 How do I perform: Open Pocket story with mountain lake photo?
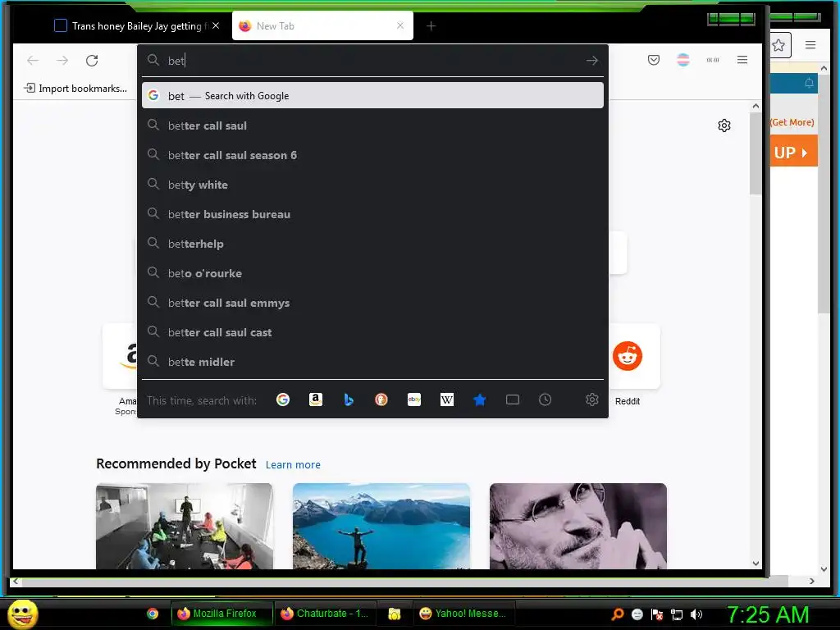(381, 526)
